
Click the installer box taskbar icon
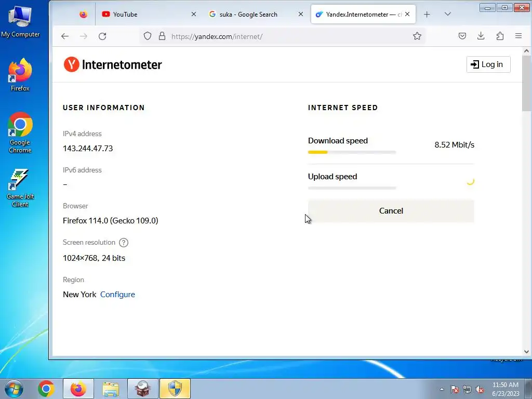coord(143,389)
